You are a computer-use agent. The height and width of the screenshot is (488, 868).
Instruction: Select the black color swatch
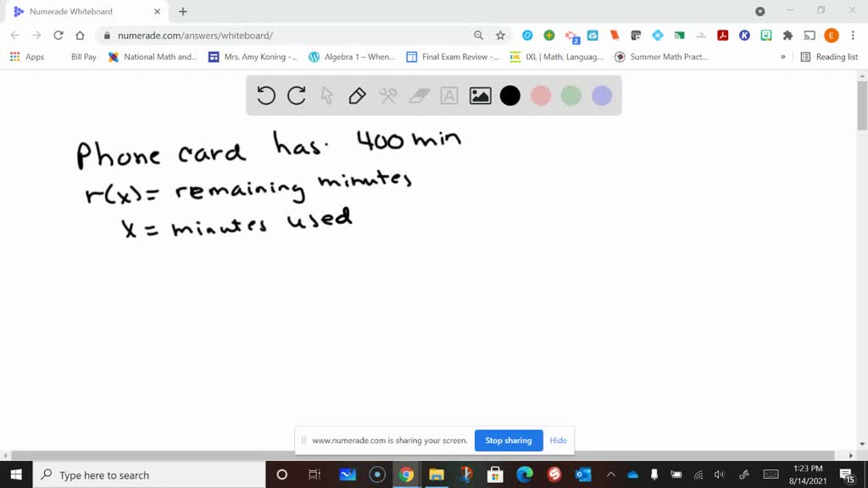tap(509, 96)
